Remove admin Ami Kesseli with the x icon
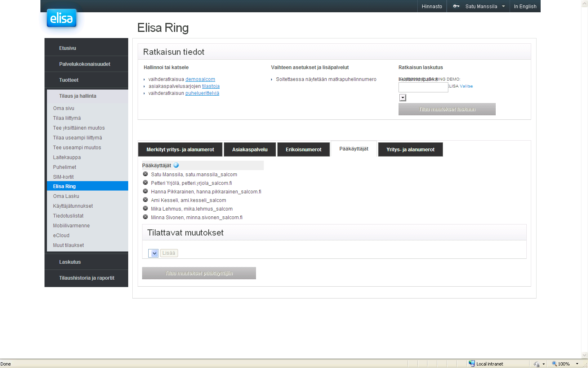This screenshot has height=368, width=588. tap(145, 200)
